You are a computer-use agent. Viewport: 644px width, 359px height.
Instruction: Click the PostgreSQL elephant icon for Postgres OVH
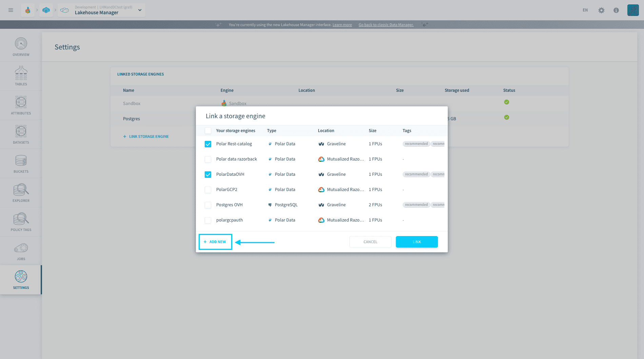click(270, 205)
